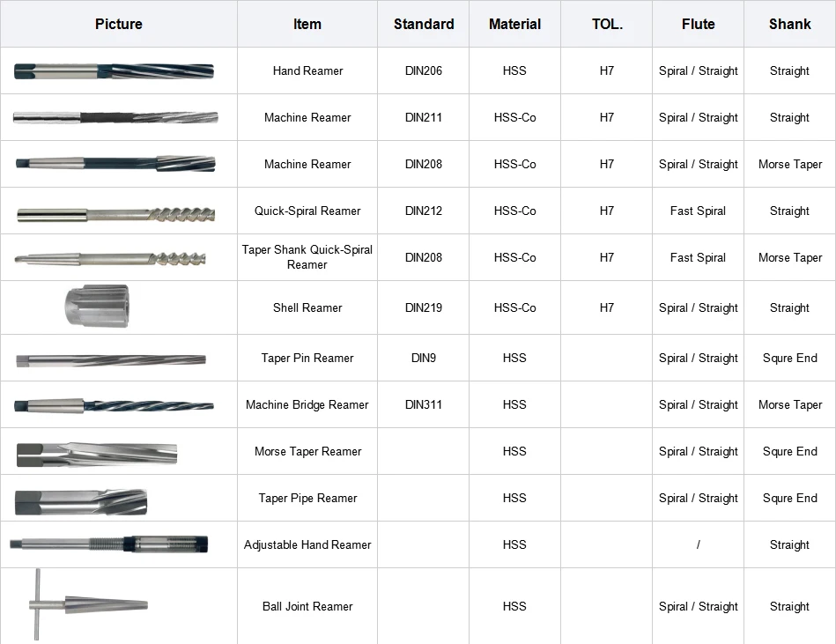Viewport: 836px width, 644px height.
Task: Select the Material column header
Action: [515, 24]
